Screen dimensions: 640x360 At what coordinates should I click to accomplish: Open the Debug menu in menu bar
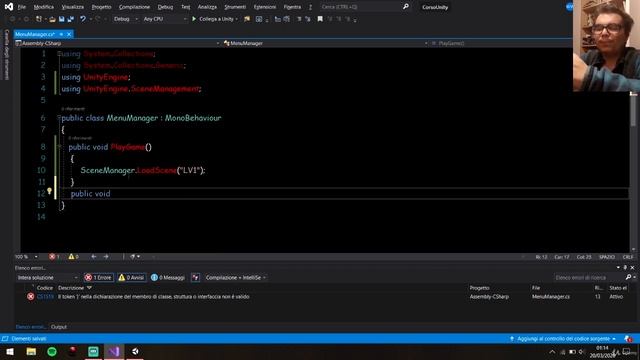point(165,7)
